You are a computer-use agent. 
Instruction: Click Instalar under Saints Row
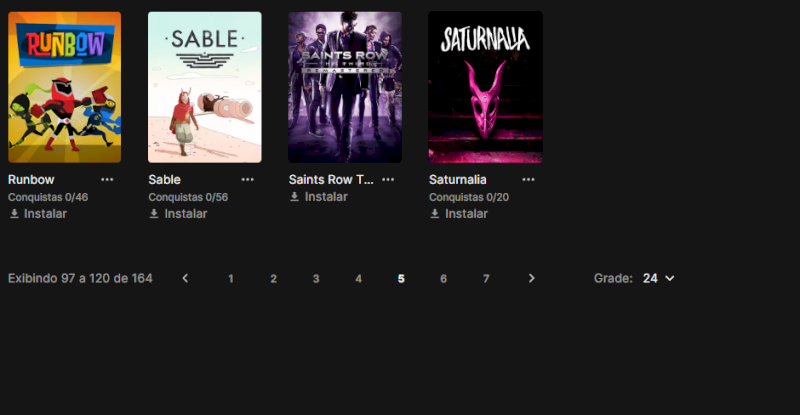point(326,197)
